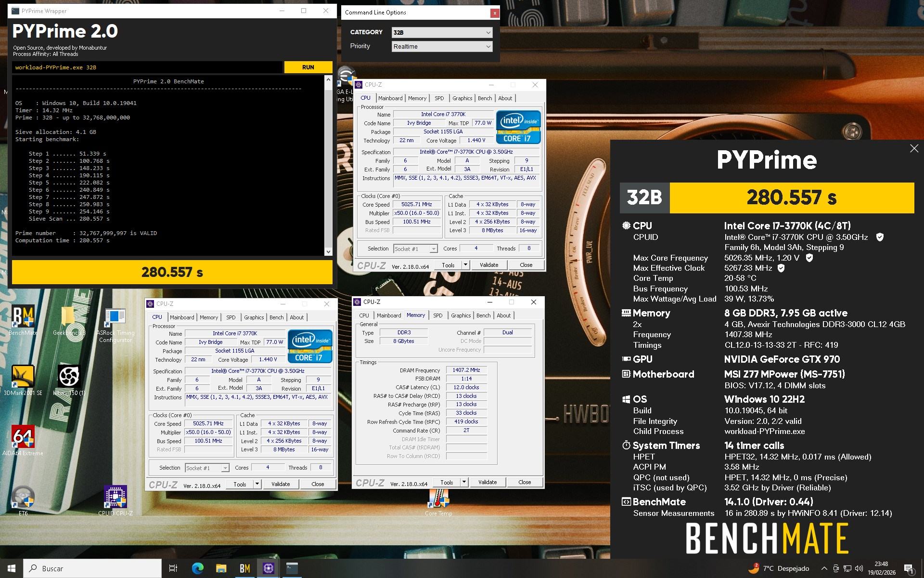
Task: Switch to the Memory tab in CPU-Z
Action: pos(417,98)
